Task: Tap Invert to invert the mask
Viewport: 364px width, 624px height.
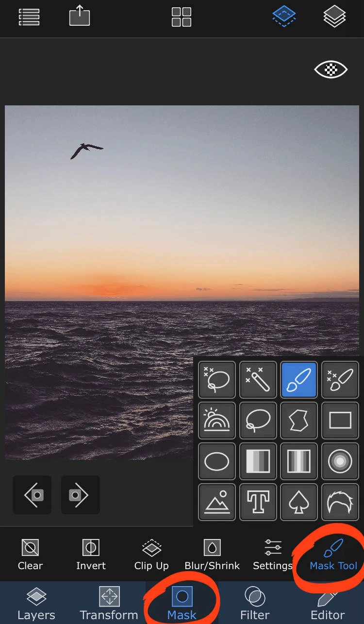Action: click(x=91, y=555)
